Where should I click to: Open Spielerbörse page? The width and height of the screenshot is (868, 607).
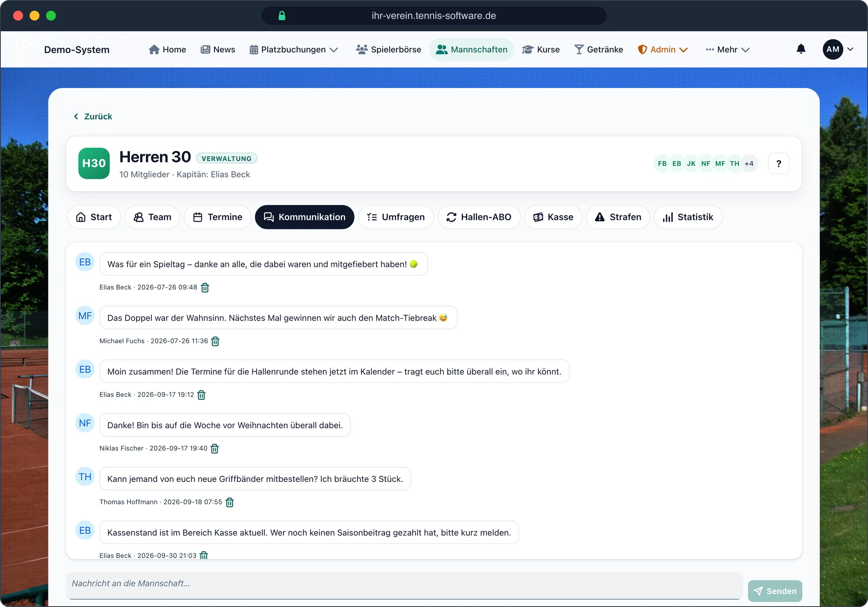point(388,50)
